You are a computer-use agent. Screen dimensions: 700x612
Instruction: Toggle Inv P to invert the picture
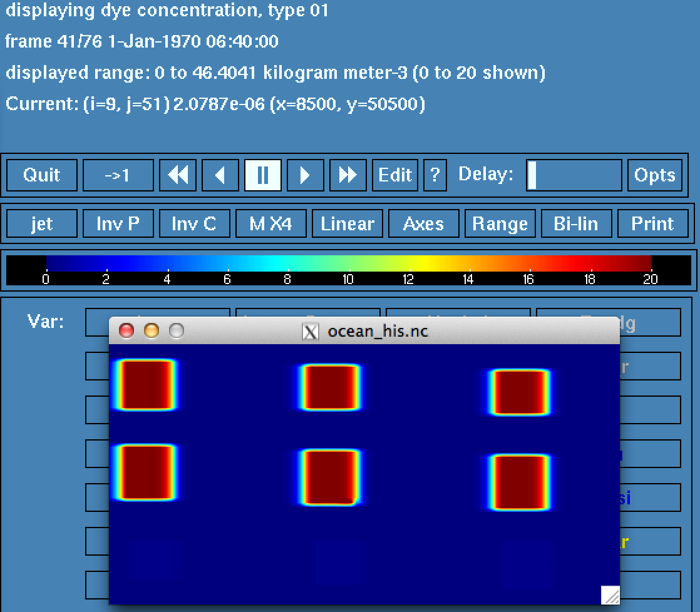pyautogui.click(x=118, y=224)
